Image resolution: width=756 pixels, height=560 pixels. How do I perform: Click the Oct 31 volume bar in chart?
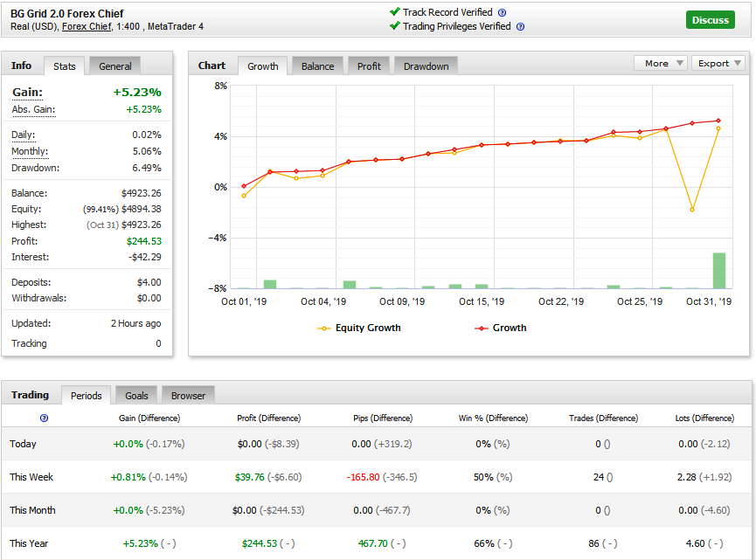(719, 271)
